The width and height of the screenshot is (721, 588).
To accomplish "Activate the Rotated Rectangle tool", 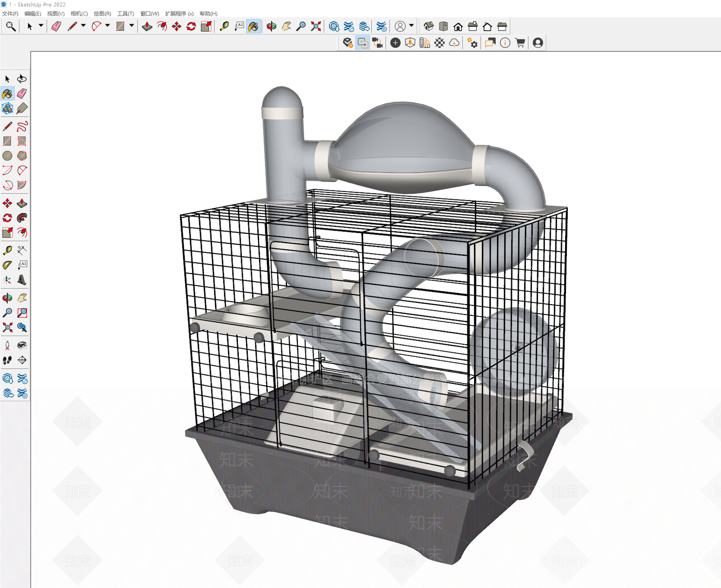I will pos(22,141).
